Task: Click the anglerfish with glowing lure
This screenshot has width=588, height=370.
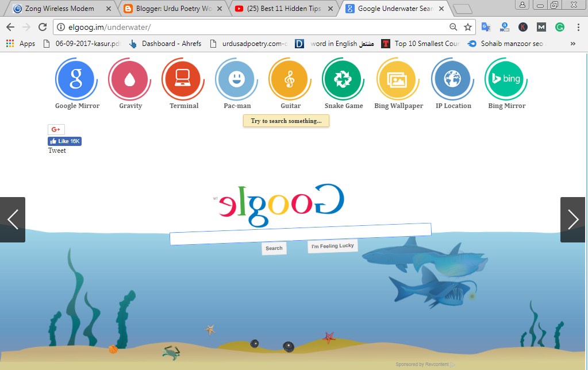Action: (458, 292)
